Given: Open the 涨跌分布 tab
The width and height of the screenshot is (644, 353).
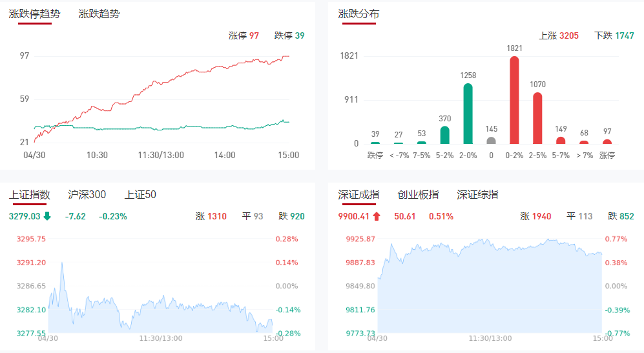Looking at the screenshot, I should 359,14.
